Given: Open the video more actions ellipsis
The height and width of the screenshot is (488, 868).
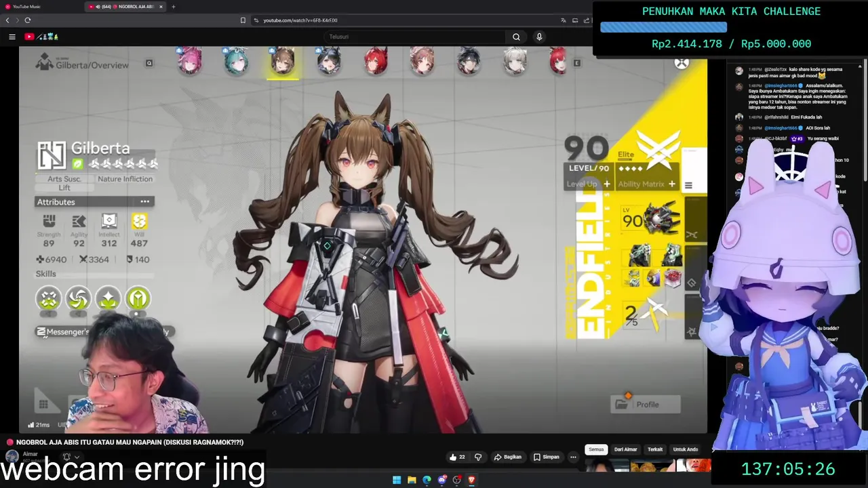Looking at the screenshot, I should 573,457.
